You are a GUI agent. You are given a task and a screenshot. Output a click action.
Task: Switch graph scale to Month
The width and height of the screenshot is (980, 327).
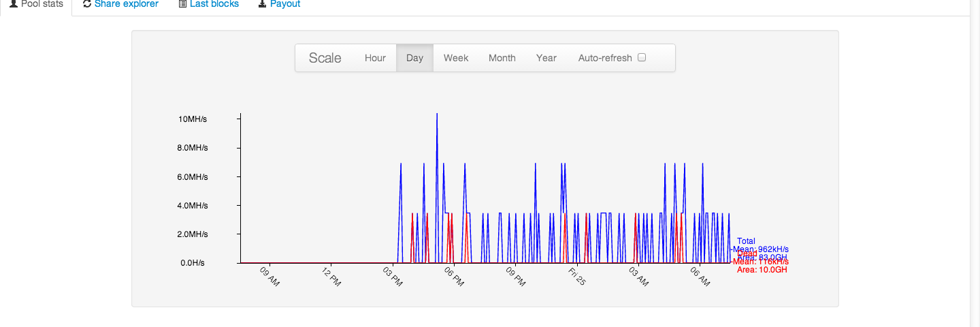502,58
